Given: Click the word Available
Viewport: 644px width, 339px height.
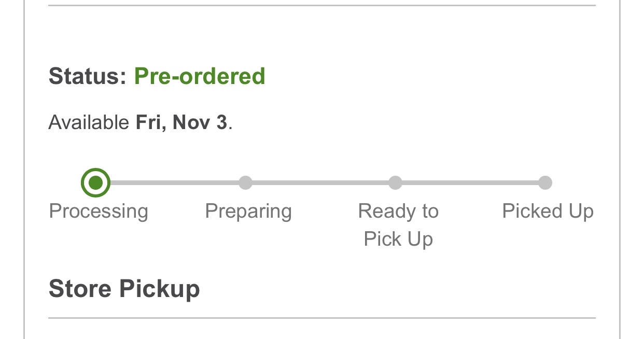Looking at the screenshot, I should 89,123.
